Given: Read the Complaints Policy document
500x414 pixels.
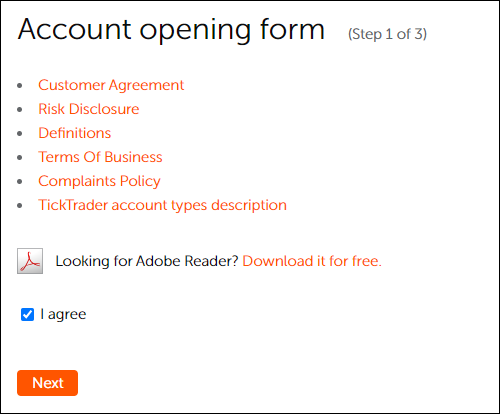Looking at the screenshot, I should pyautogui.click(x=99, y=181).
